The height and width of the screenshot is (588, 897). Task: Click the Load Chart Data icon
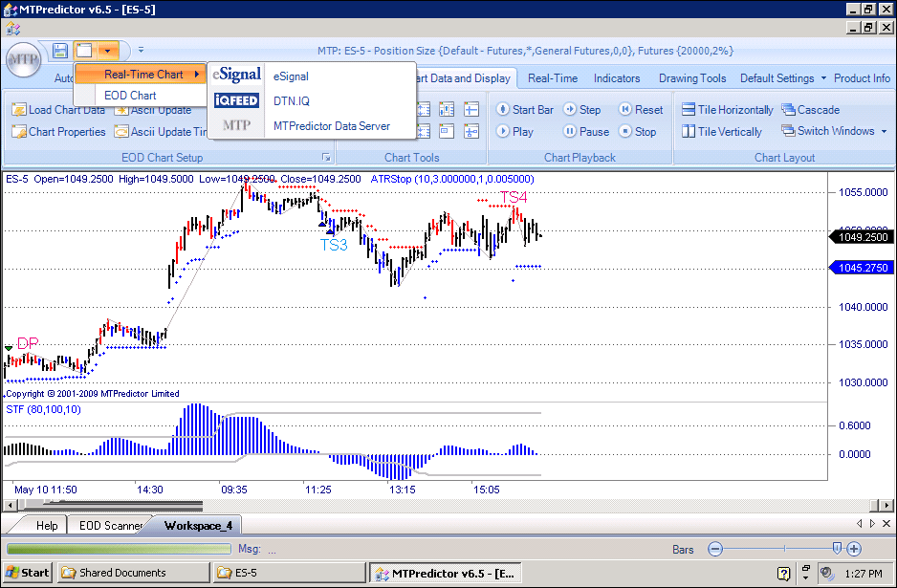tap(19, 110)
